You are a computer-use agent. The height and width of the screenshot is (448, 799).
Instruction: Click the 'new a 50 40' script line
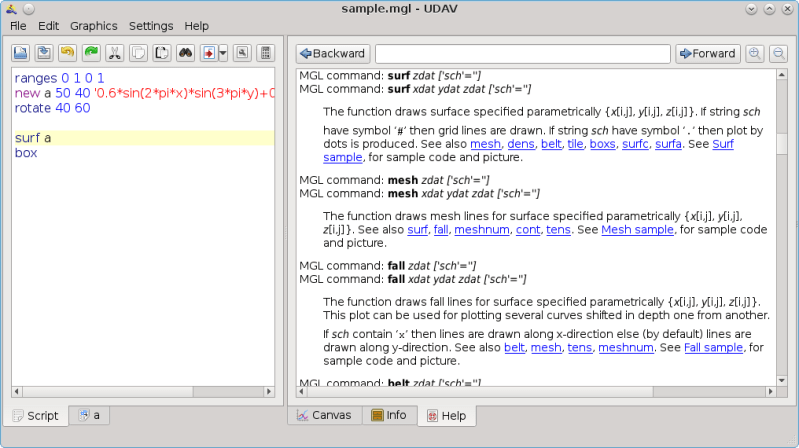pos(143,93)
